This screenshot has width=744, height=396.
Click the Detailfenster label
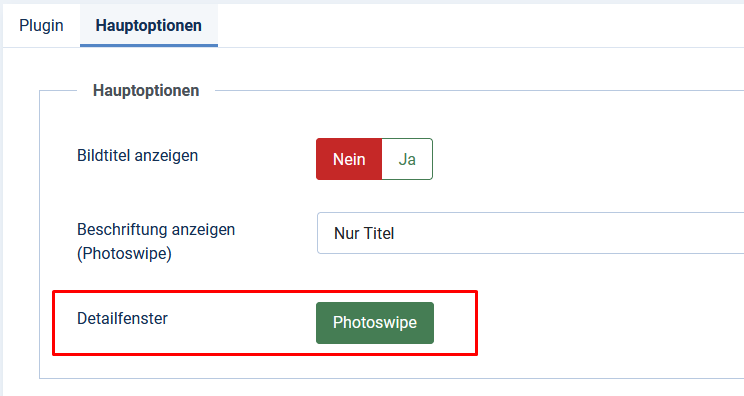pyautogui.click(x=122, y=318)
